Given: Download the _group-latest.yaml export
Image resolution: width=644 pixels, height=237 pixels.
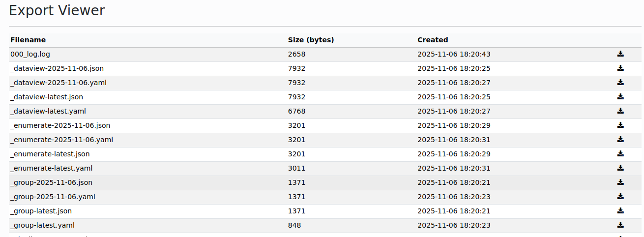Looking at the screenshot, I should pyautogui.click(x=620, y=225).
